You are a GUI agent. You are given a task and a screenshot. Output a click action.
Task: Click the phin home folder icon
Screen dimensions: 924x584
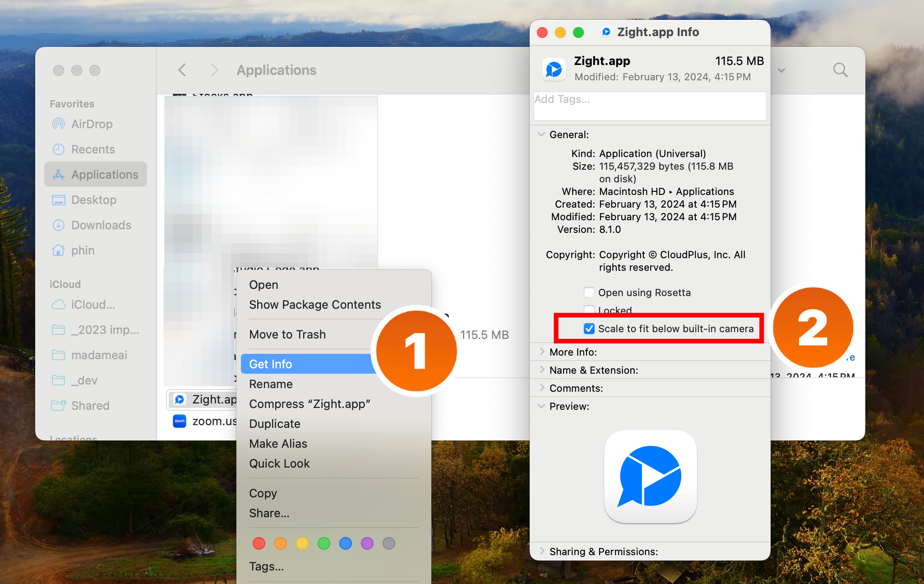click(59, 250)
